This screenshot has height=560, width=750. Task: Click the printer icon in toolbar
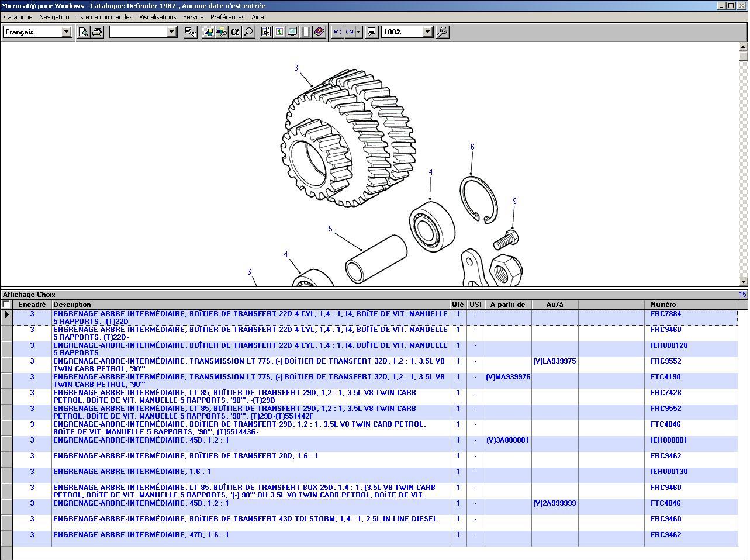pyautogui.click(x=97, y=32)
